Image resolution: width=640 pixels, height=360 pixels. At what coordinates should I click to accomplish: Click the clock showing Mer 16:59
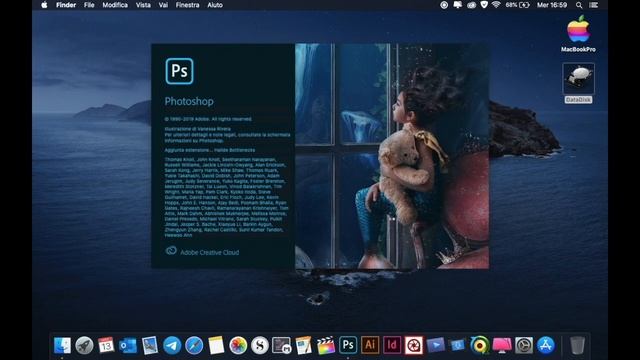click(x=552, y=5)
